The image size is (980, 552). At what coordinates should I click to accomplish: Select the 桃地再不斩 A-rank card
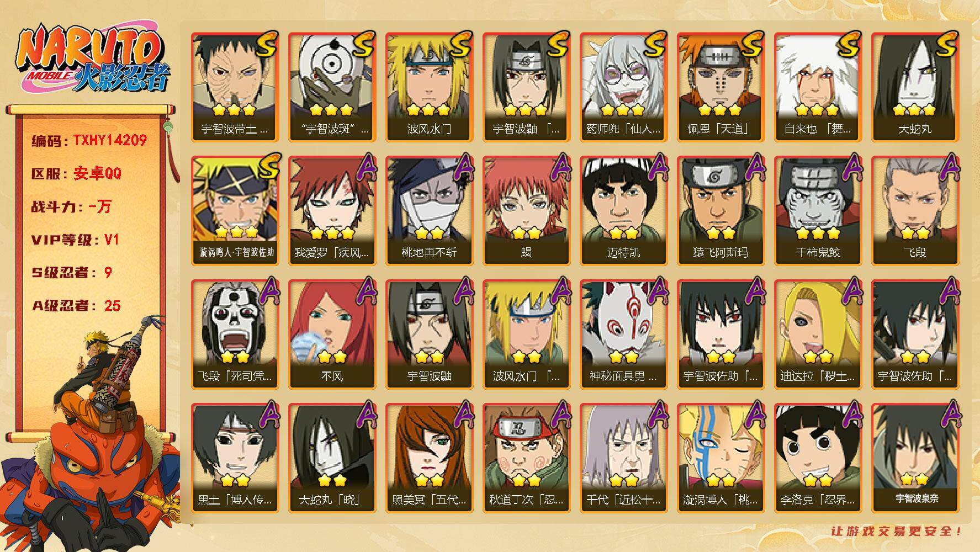tap(429, 211)
